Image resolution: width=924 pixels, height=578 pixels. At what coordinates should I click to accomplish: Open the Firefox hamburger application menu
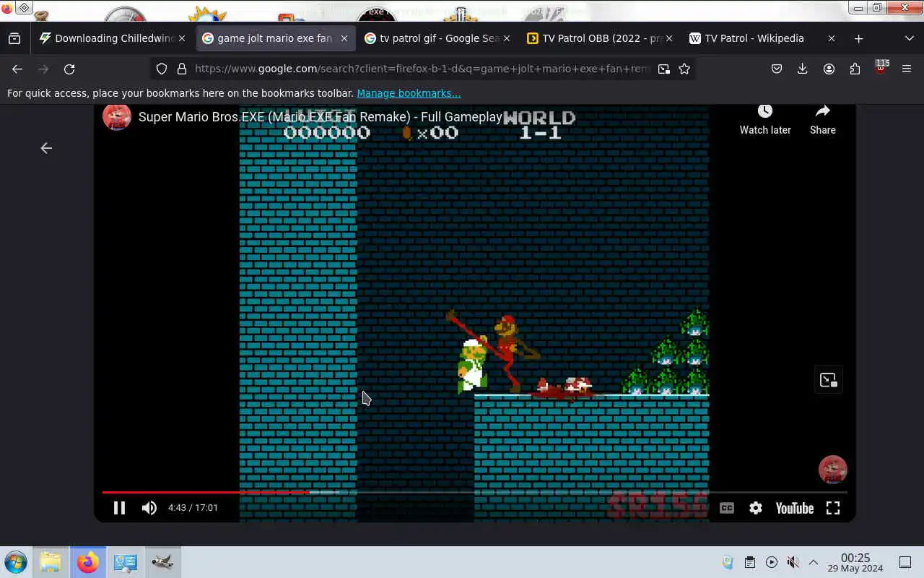pyautogui.click(x=907, y=69)
